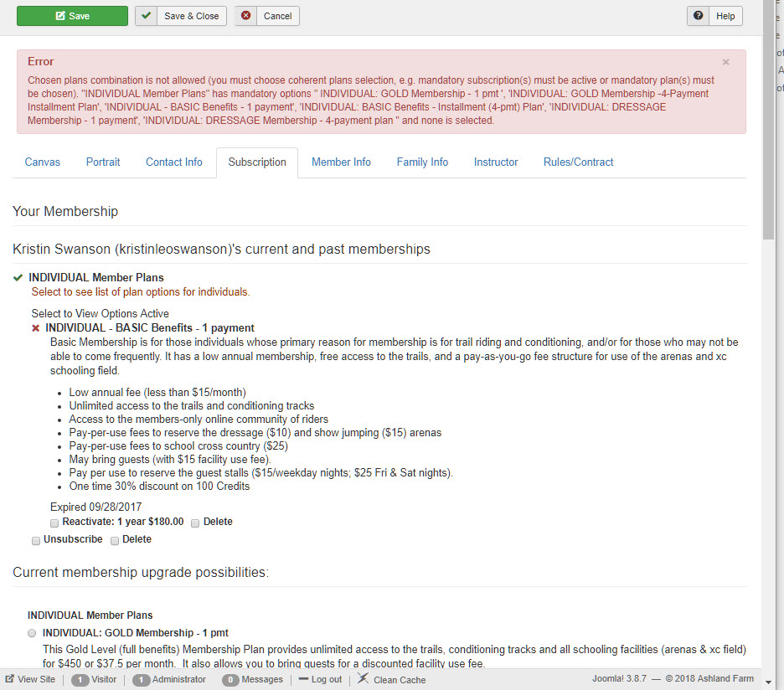Open the Contact Info tab
Image resolution: width=784 pixels, height=690 pixels.
(174, 162)
